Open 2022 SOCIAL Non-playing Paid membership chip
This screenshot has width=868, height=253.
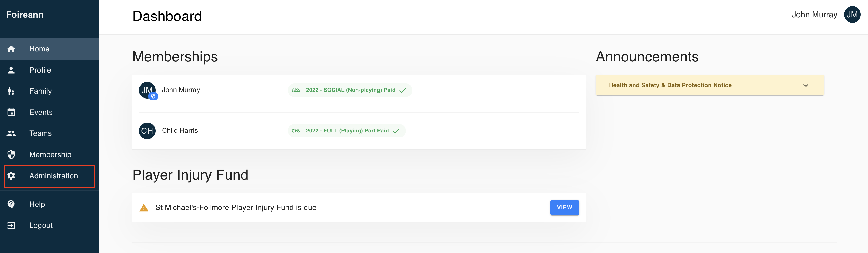pos(350,90)
